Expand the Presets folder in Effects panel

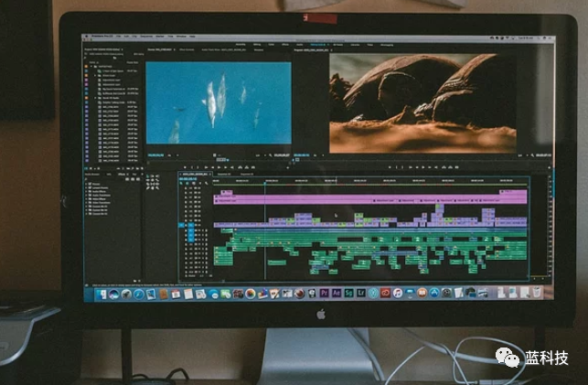(86, 184)
